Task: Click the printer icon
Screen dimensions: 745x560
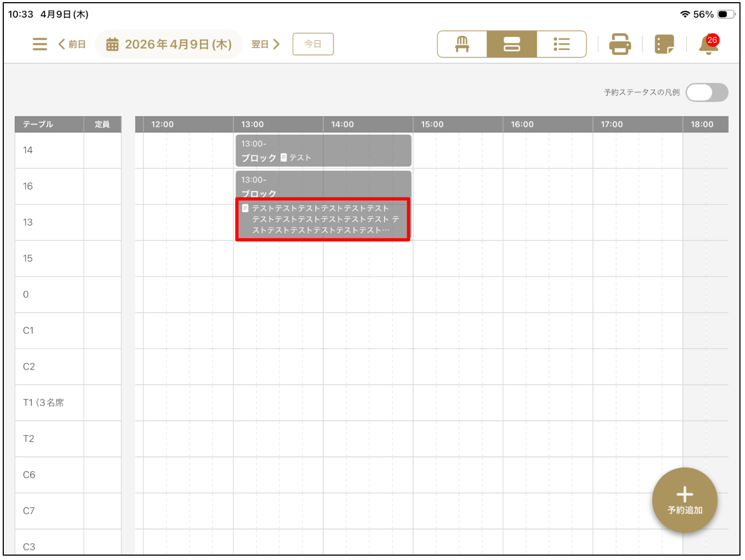Action: coord(620,44)
